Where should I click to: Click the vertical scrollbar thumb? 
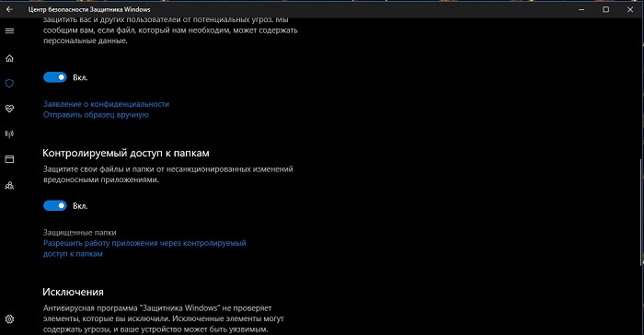click(641, 212)
